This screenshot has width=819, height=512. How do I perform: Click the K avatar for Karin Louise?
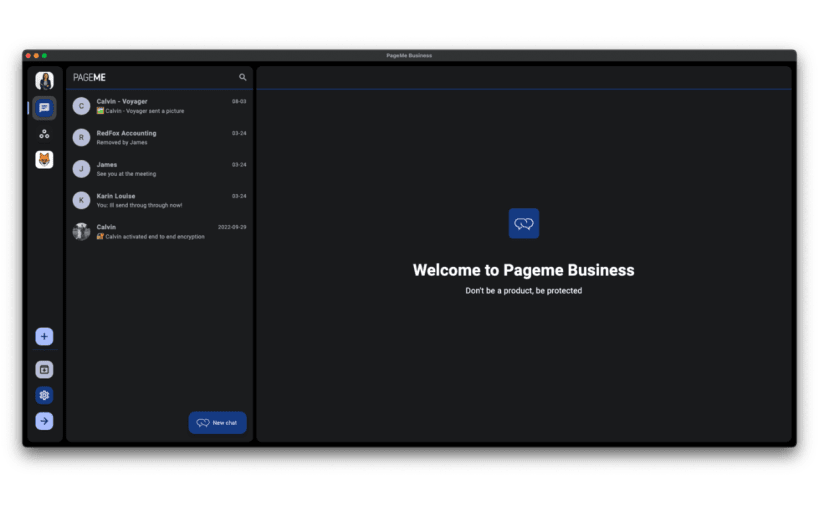pos(81,200)
